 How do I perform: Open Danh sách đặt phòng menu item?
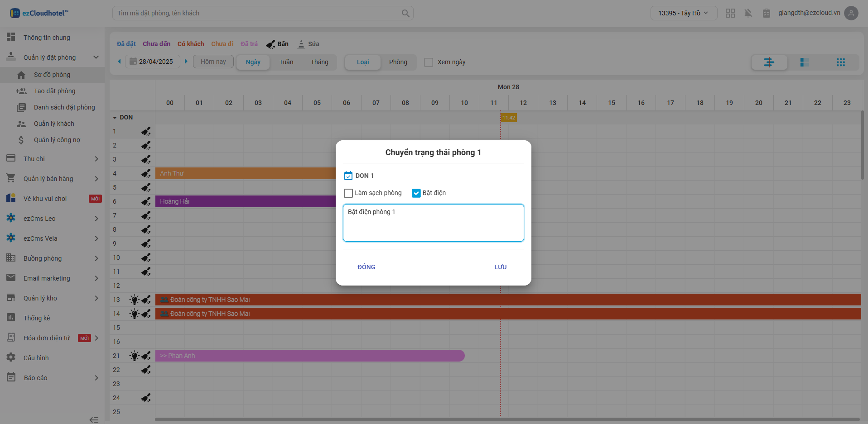coord(64,107)
